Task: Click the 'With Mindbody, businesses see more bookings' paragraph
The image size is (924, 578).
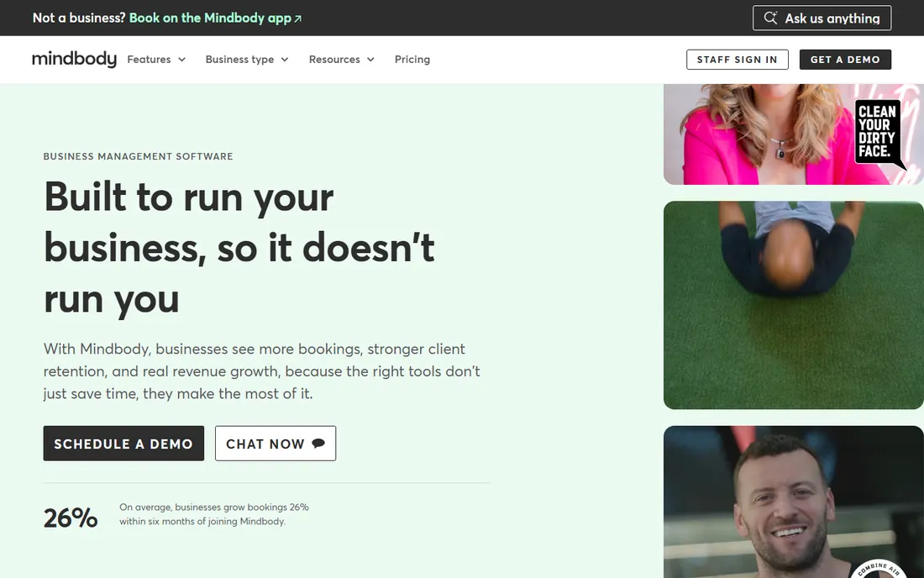Action: [261, 371]
